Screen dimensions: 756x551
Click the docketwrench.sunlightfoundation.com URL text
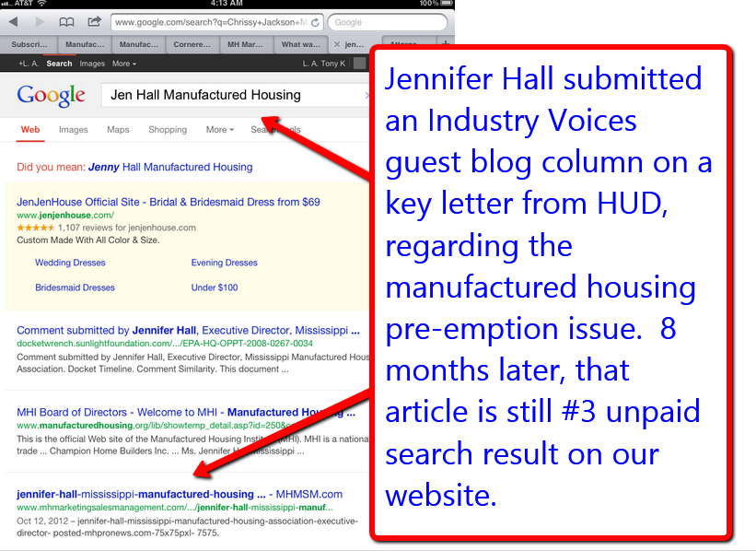pyautogui.click(x=165, y=344)
